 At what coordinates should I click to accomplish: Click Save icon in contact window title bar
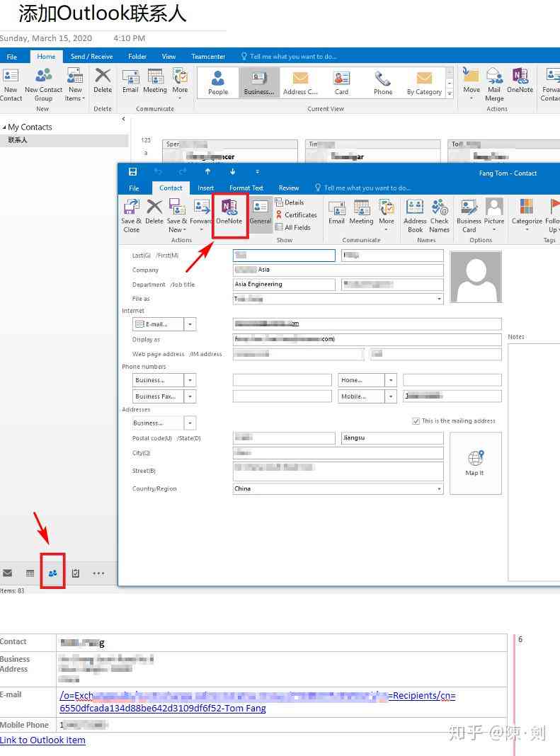(132, 171)
